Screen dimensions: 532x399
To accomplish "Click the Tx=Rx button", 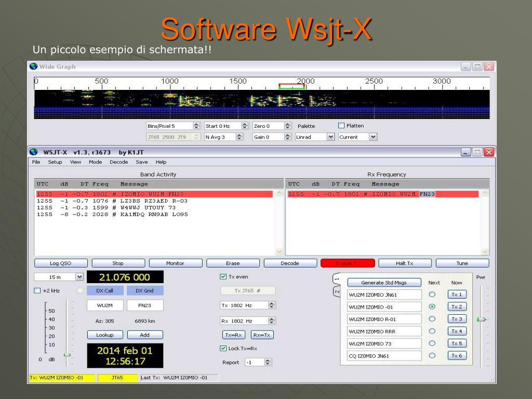I will pyautogui.click(x=233, y=335).
